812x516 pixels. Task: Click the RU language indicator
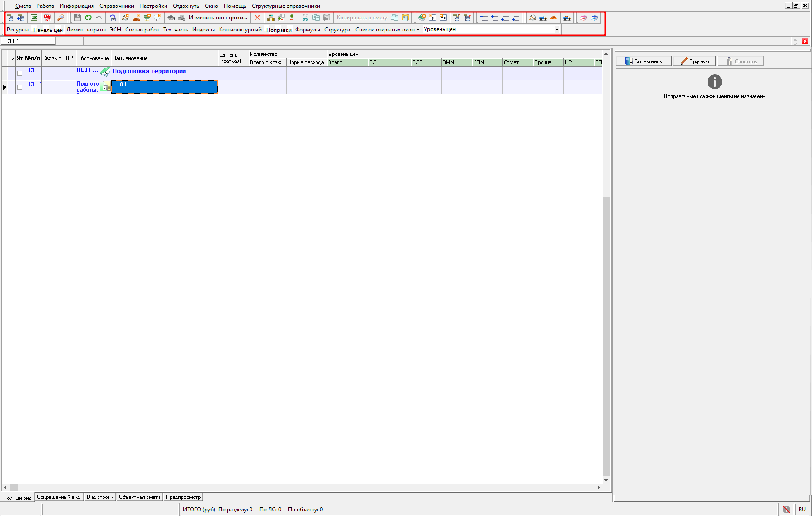[802, 510]
